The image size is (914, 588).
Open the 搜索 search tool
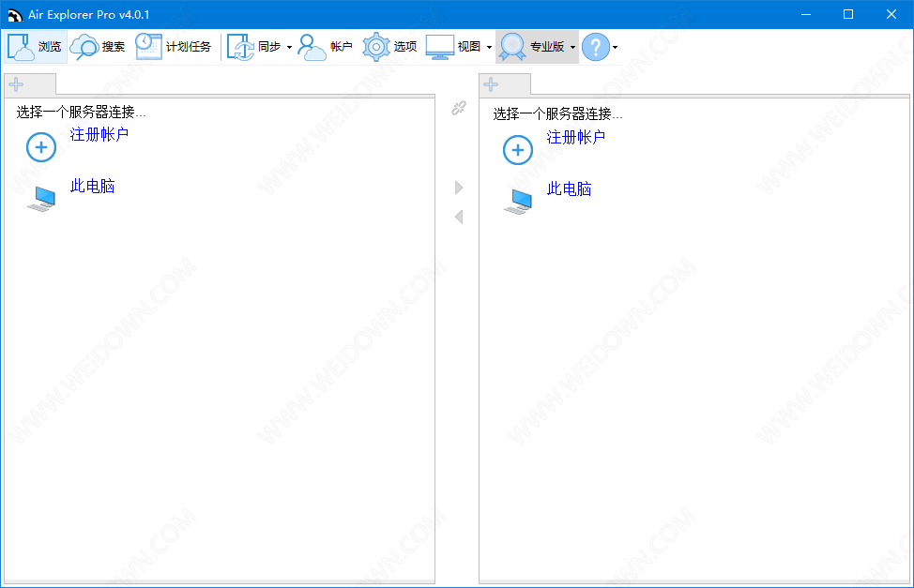pyautogui.click(x=98, y=47)
